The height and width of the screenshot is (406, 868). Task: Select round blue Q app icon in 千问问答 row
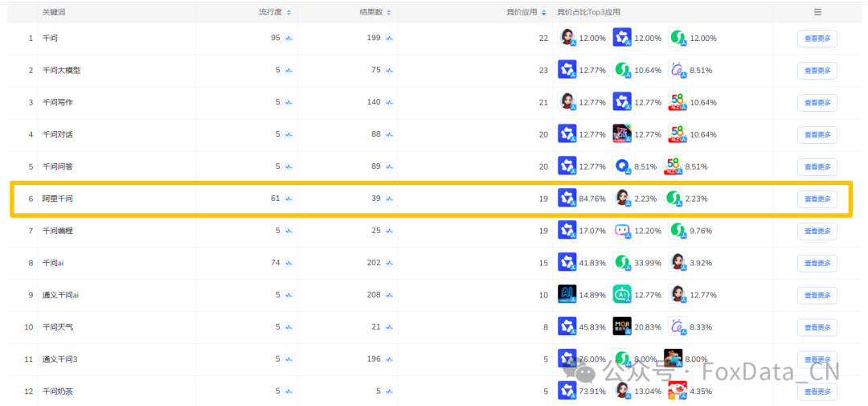(x=622, y=166)
